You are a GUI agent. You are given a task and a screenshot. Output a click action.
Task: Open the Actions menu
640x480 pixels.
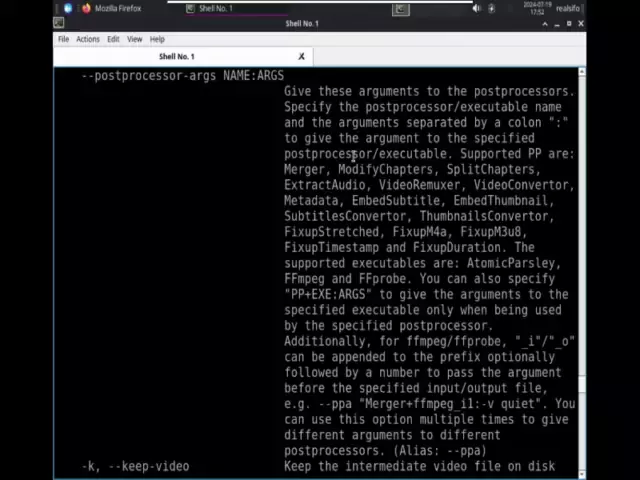[x=88, y=39]
